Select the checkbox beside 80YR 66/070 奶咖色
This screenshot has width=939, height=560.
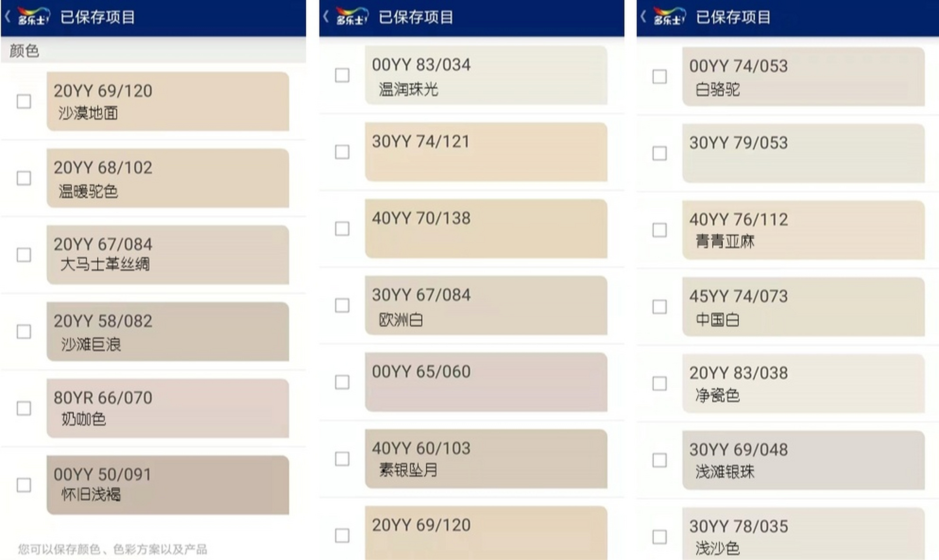point(24,408)
